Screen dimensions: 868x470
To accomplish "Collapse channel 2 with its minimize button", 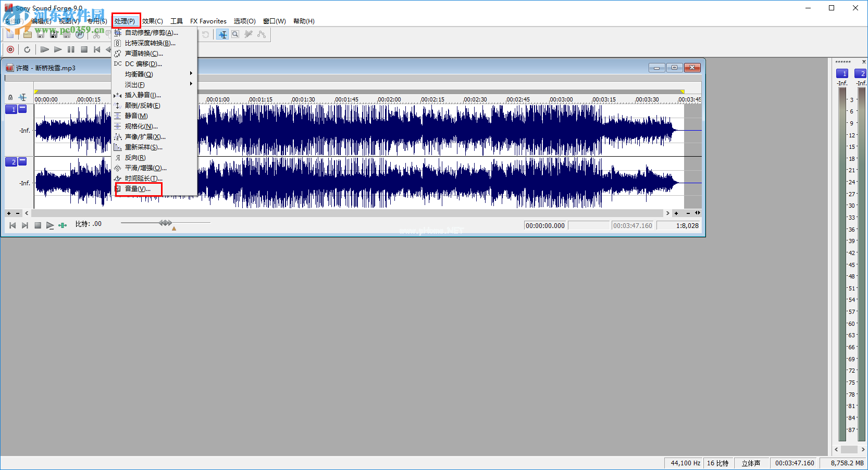I will tap(22, 161).
